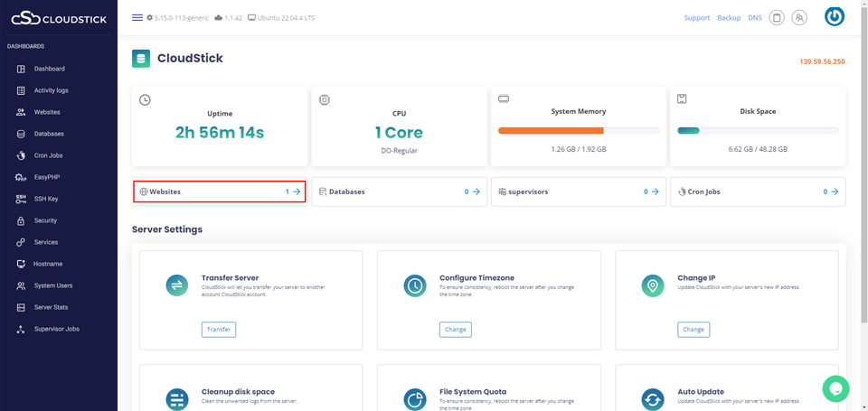
Task: Click the Change IP location pin icon
Action: coord(653,285)
